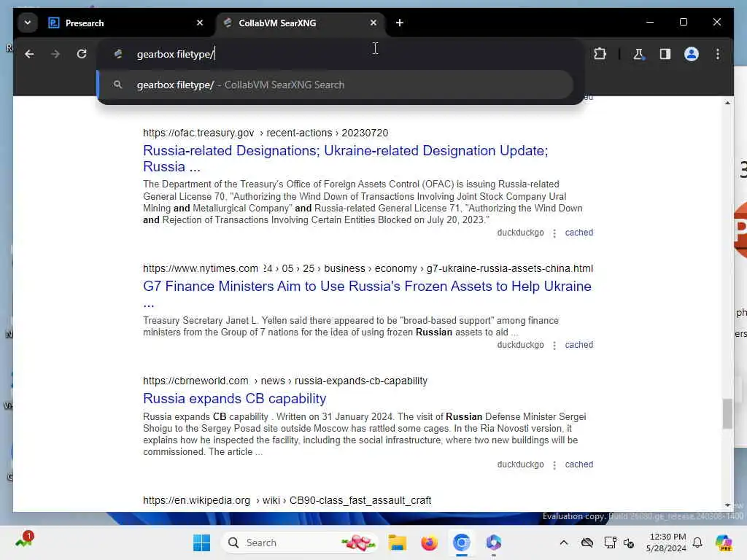The image size is (747, 560).
Task: Click the page scrollbar thumb
Action: point(727,413)
